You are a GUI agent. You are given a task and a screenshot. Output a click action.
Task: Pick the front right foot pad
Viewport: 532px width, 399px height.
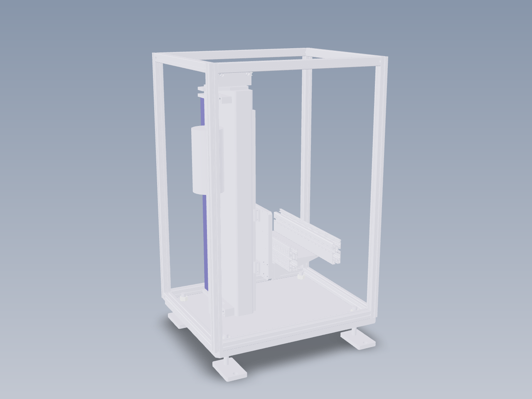(358, 340)
